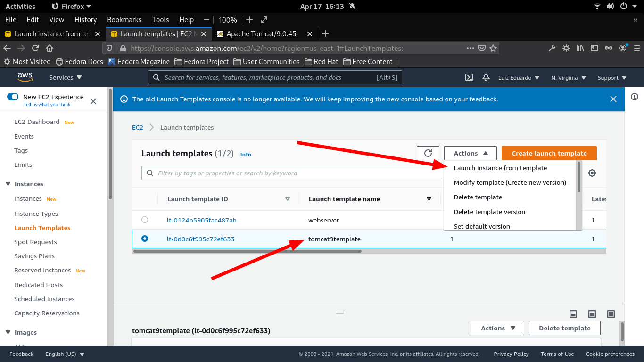644x362 pixels.
Task: Go to EC2 breadcrumb link
Action: coord(138,127)
